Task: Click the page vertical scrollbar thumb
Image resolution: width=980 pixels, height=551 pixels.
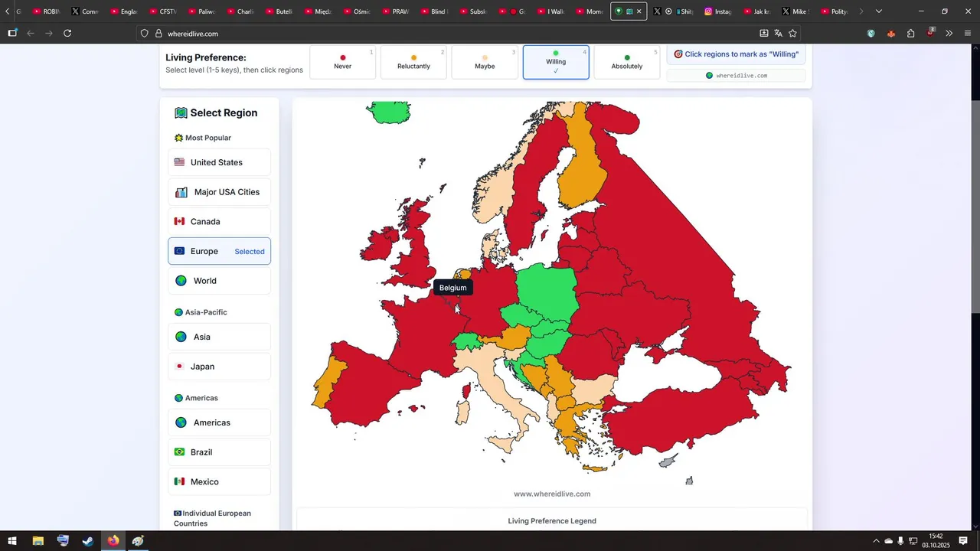Action: click(975, 207)
